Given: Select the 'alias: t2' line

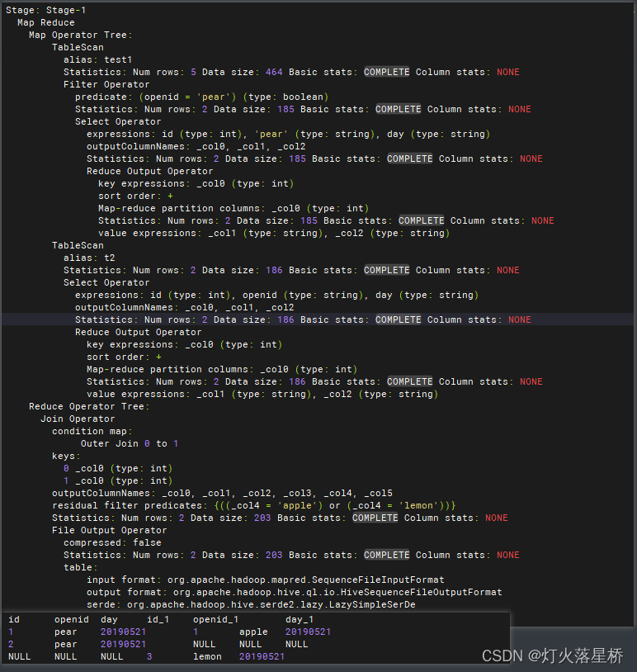Looking at the screenshot, I should 89,258.
